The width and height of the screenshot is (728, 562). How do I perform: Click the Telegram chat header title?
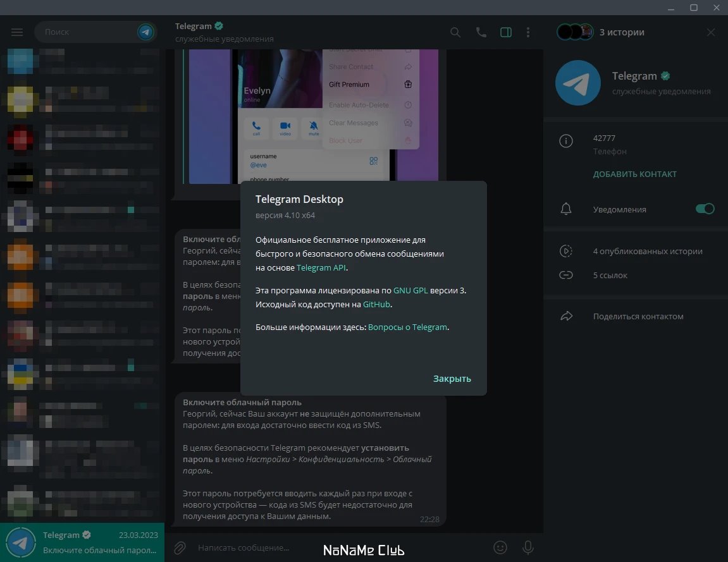coord(193,27)
